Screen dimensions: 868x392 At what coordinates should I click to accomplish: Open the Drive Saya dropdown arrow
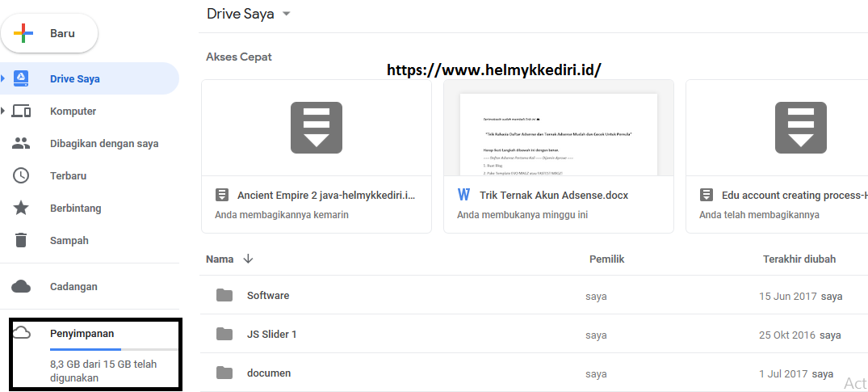[x=287, y=14]
